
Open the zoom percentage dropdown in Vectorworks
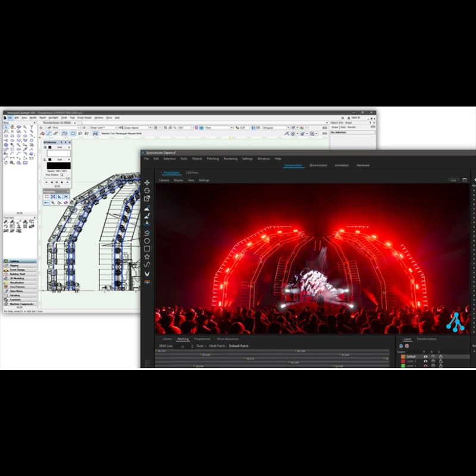click(186, 128)
